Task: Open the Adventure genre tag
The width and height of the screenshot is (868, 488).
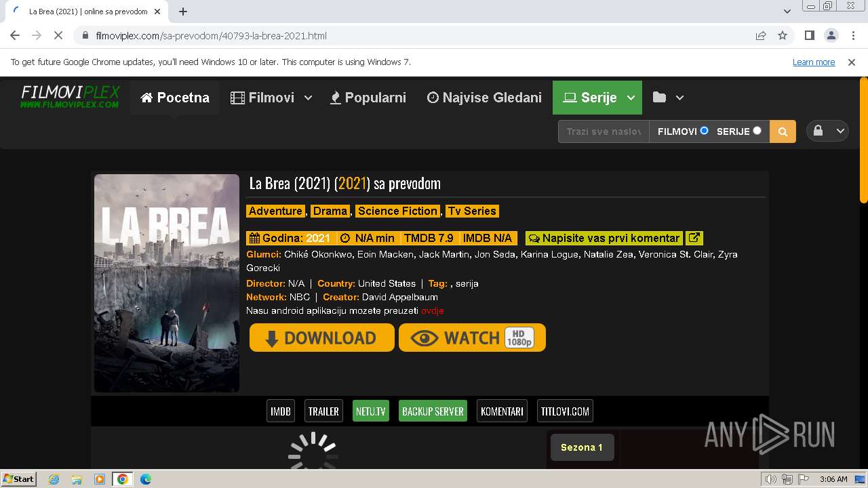Action: pos(275,211)
